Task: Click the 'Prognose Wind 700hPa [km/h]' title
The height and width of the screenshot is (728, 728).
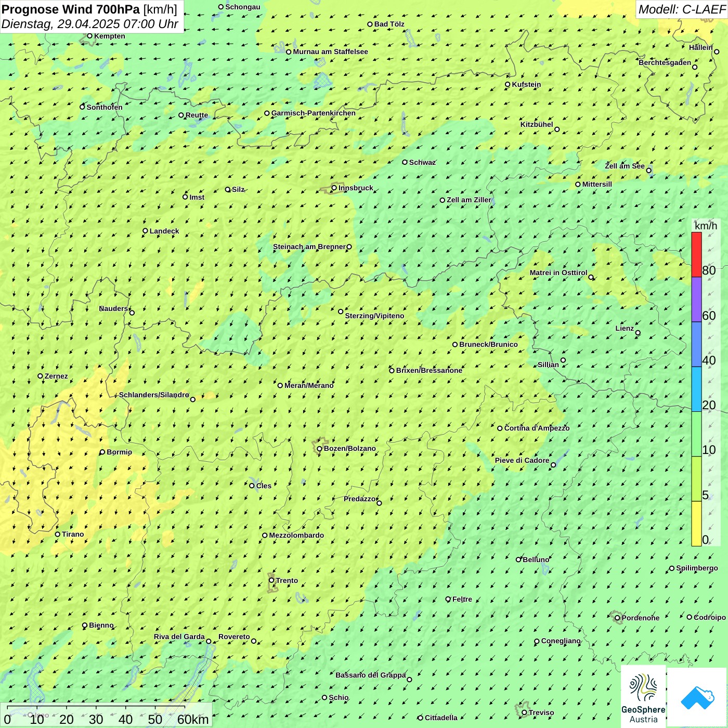Action: click(x=89, y=9)
